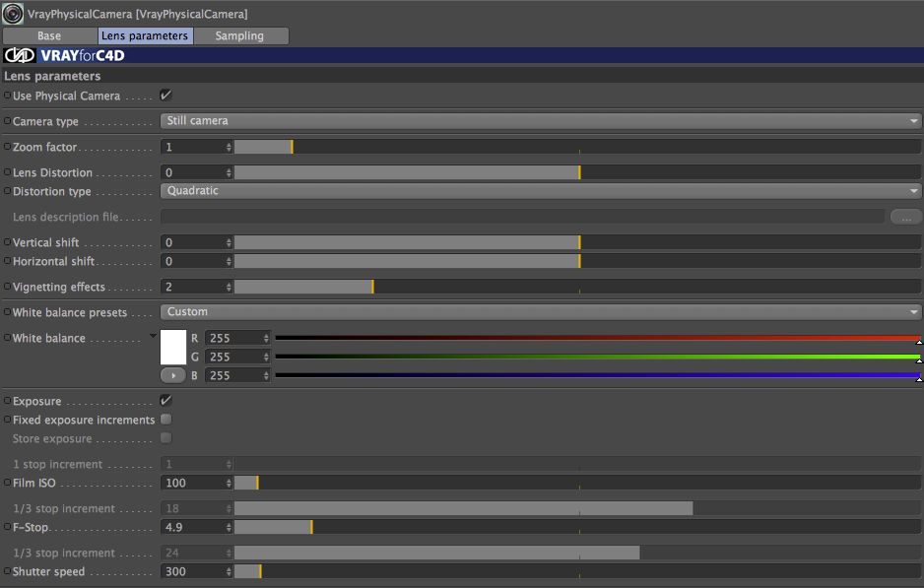The width and height of the screenshot is (924, 588).
Task: Click the Camera type animation dot
Action: 7,120
